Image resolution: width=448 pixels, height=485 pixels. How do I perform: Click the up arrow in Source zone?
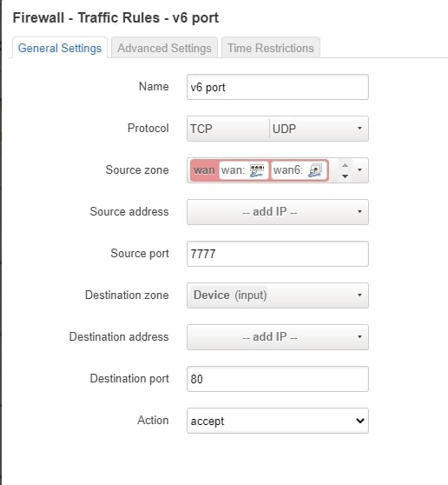[x=345, y=165]
